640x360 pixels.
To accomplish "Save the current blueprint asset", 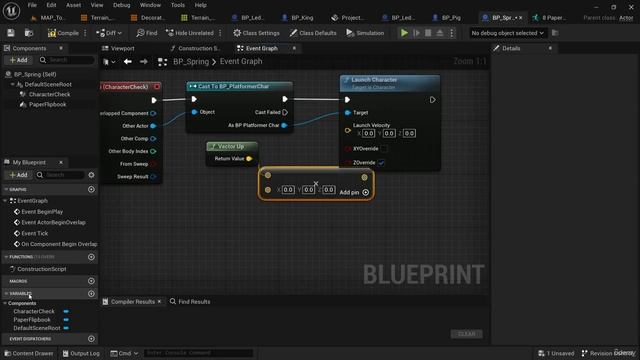I will pyautogui.click(x=11, y=33).
